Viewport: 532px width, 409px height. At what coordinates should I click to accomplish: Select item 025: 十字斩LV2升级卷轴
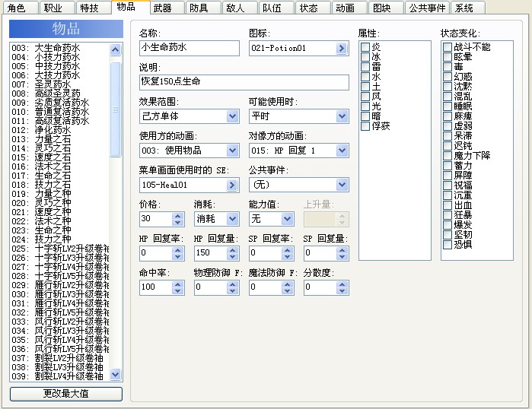(x=59, y=249)
